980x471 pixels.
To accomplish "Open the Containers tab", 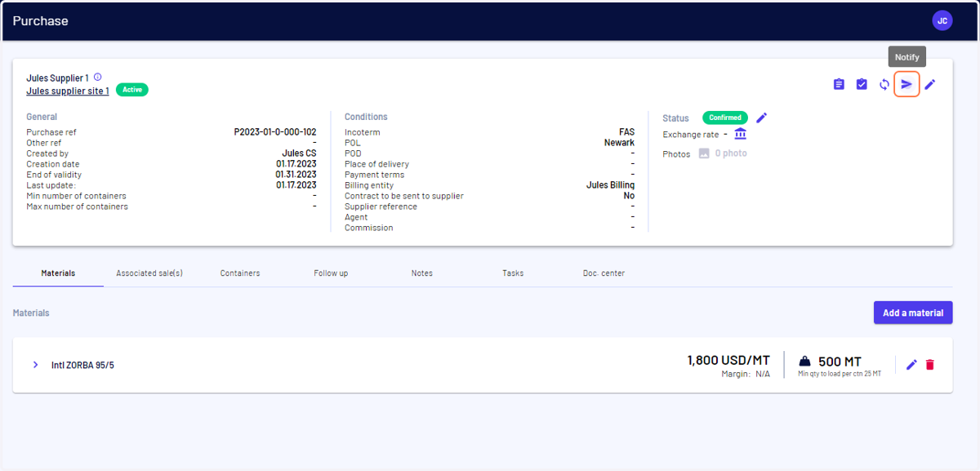I will tap(240, 273).
